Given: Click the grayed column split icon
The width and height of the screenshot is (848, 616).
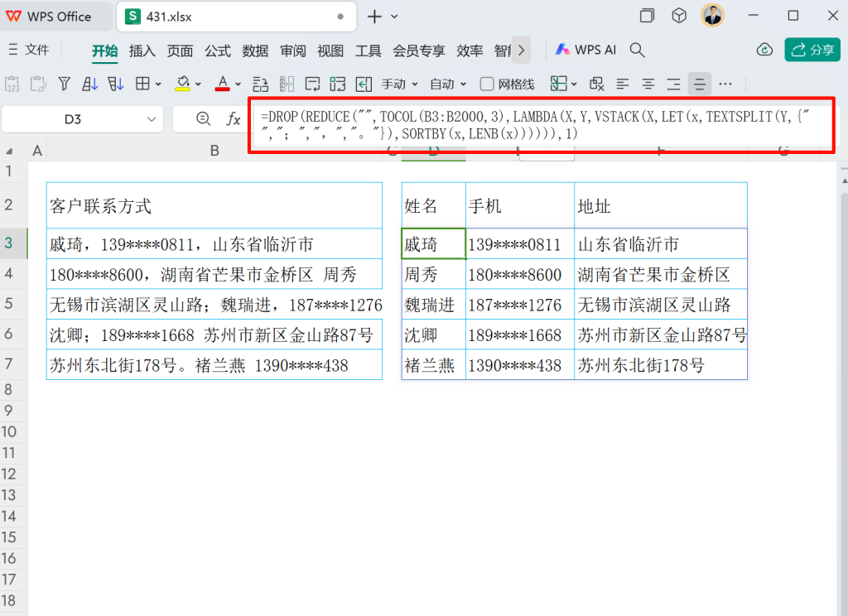Looking at the screenshot, I should (x=287, y=84).
